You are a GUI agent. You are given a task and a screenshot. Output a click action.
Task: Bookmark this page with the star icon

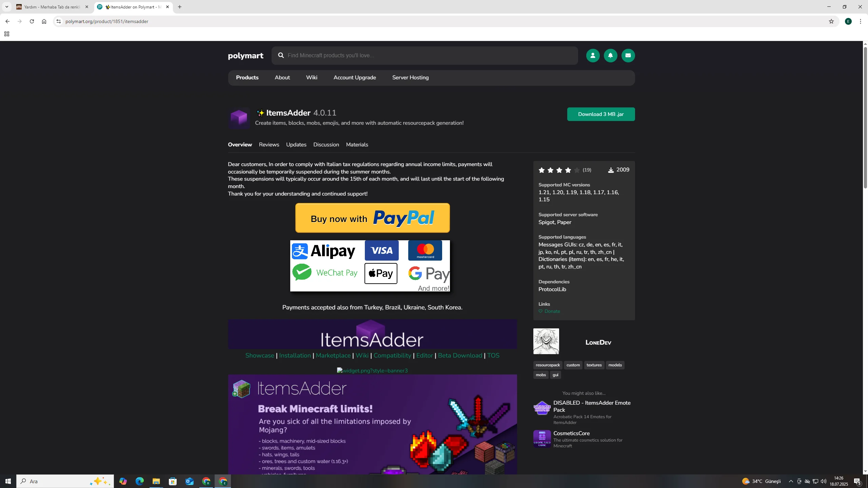[831, 21]
